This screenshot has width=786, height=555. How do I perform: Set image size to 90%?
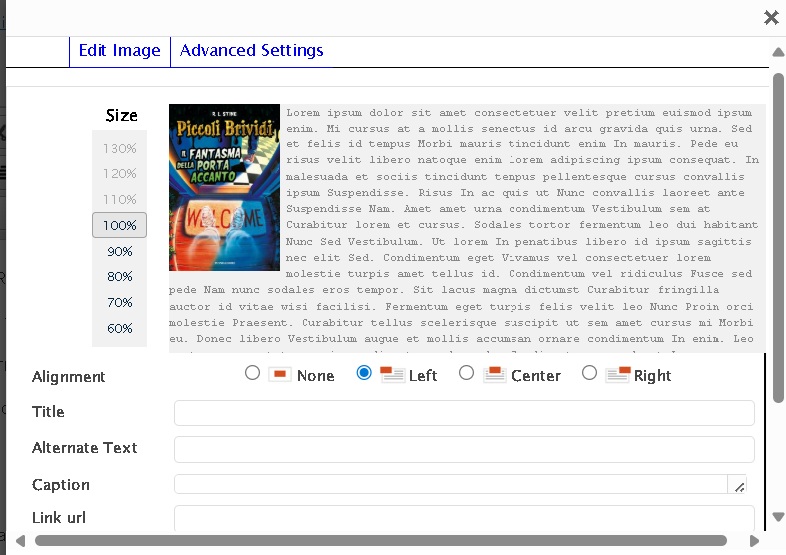120,251
